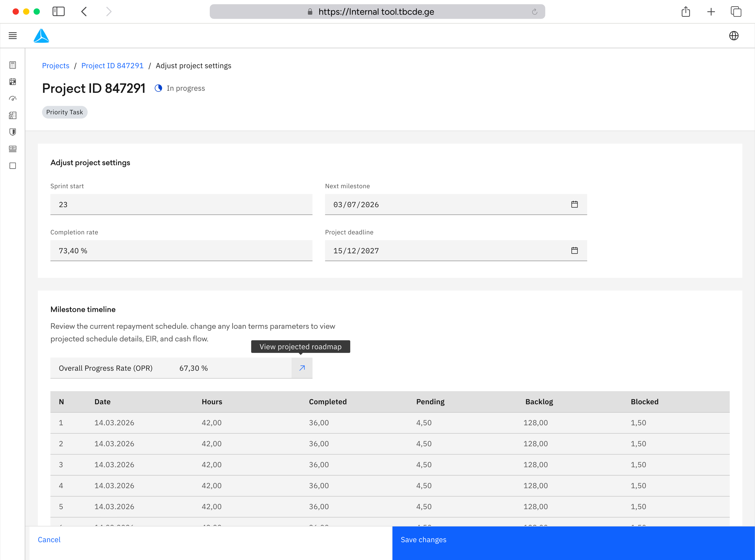Click the empty square sidebar icon
This screenshot has width=755, height=560.
[x=13, y=166]
